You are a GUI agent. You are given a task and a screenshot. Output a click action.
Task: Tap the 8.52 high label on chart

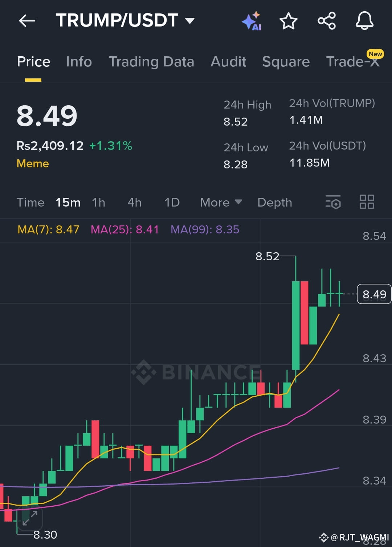coord(268,256)
